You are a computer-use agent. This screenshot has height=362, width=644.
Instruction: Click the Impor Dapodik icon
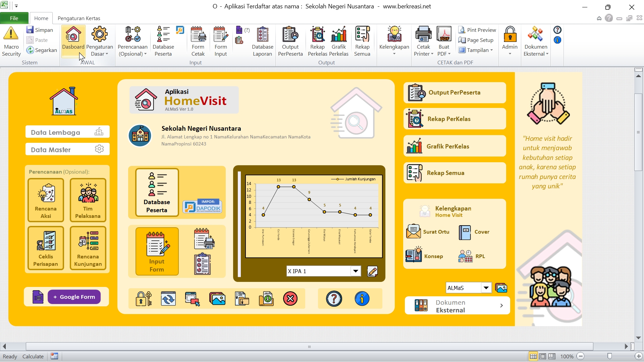(x=202, y=206)
